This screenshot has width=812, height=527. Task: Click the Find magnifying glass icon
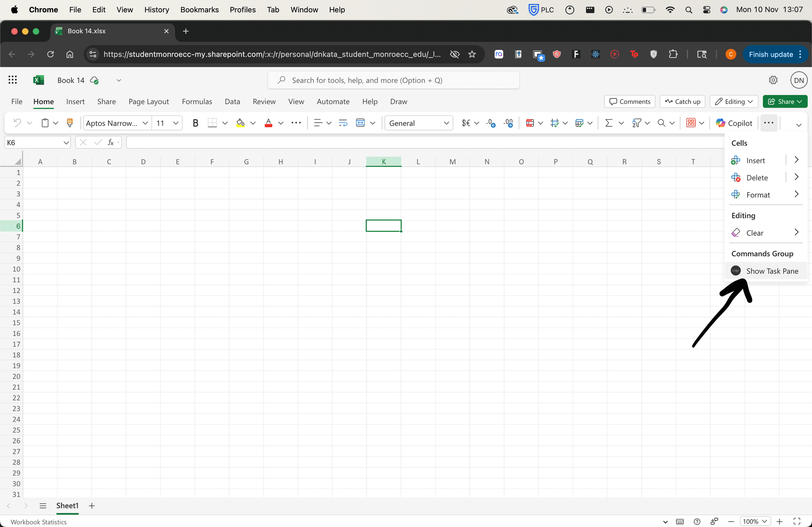[661, 123]
